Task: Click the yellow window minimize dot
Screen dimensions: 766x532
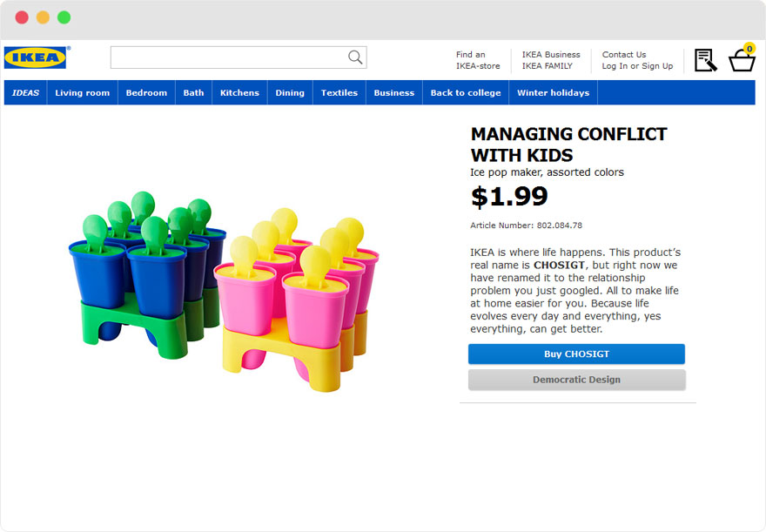Action: tap(43, 17)
